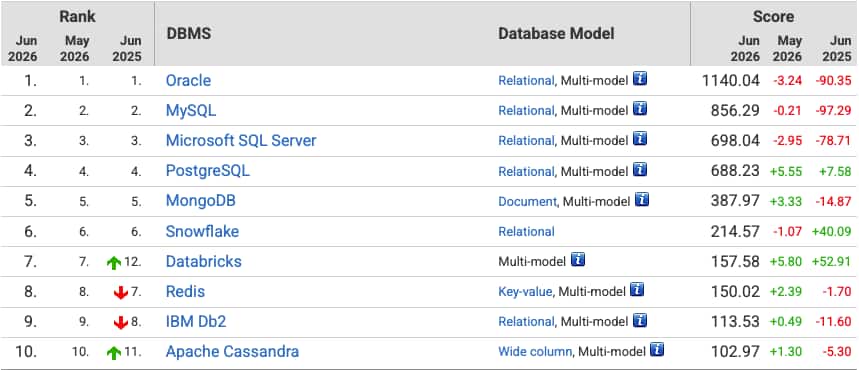Click the red down arrow beside Redis
The image size is (859, 370).
121,293
